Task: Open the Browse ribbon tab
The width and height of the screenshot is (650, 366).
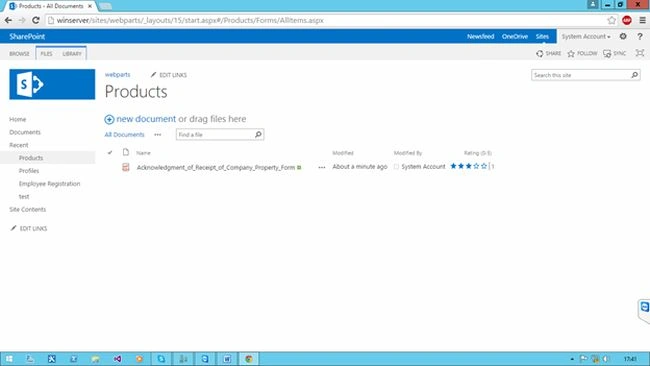Action: click(x=19, y=54)
